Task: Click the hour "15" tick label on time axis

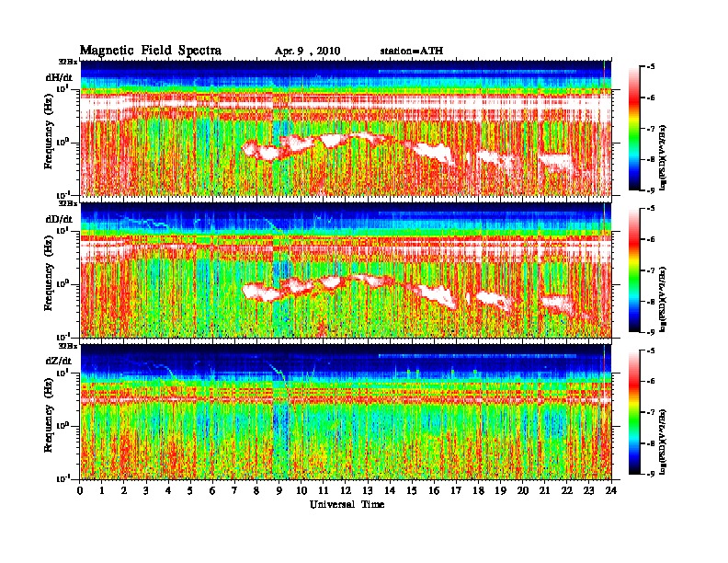Action: 412,491
